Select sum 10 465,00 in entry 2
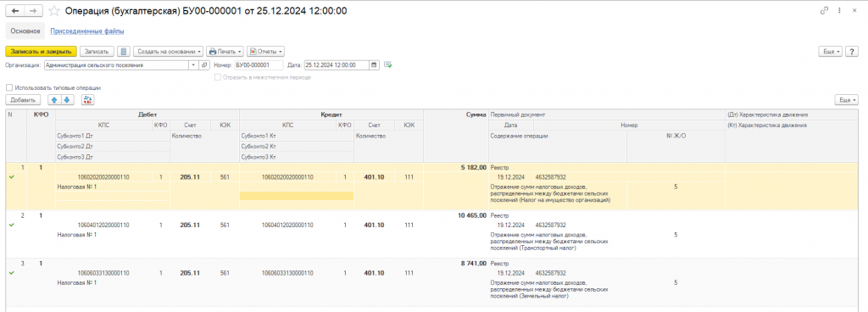Viewport: 868px width, 312px height. click(471, 215)
